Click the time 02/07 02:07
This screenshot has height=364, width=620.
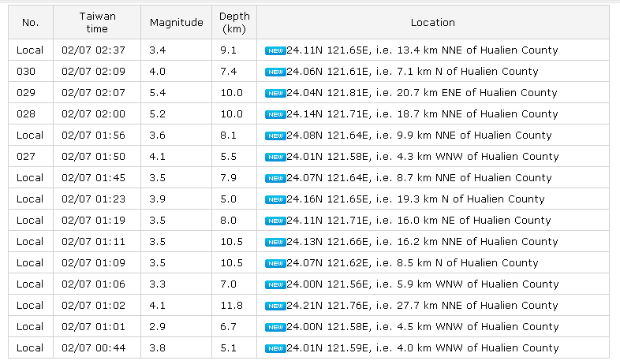point(93,93)
